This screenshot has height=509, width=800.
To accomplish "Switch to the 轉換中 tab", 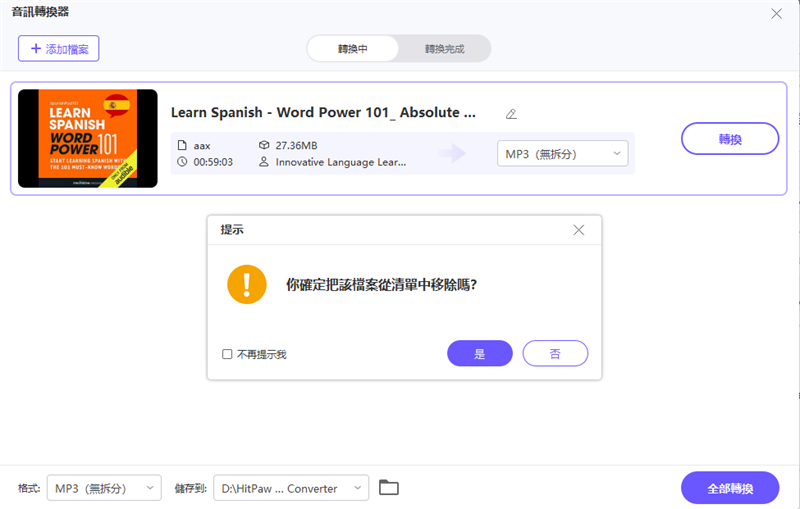I will 353,49.
